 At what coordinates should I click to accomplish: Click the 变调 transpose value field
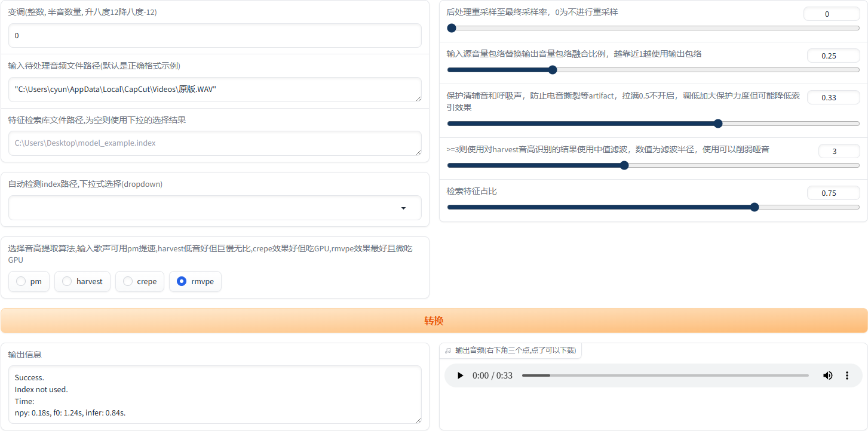pyautogui.click(x=214, y=36)
